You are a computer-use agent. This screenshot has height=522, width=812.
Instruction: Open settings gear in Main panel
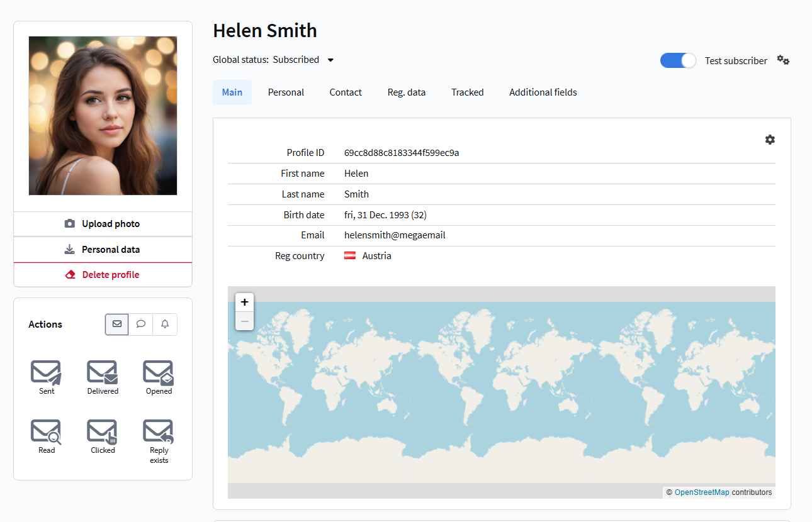[770, 140]
